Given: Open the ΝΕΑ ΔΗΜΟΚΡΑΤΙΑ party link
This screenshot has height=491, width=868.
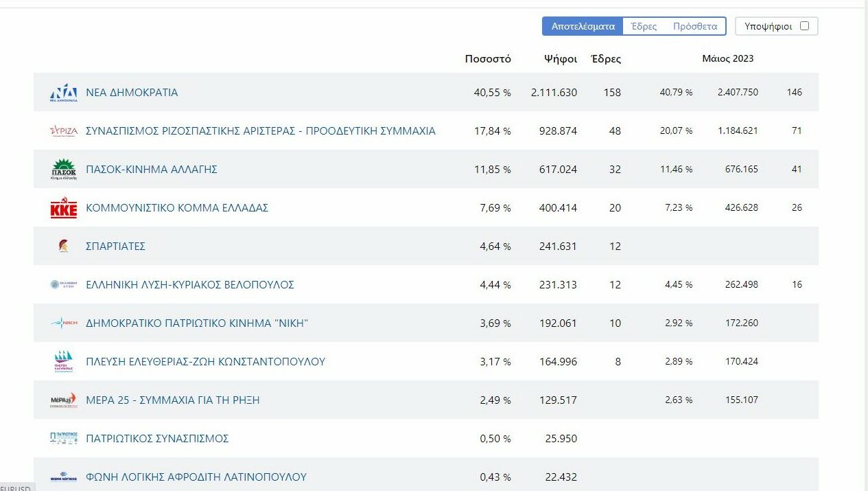Looking at the screenshot, I should pyautogui.click(x=132, y=92).
